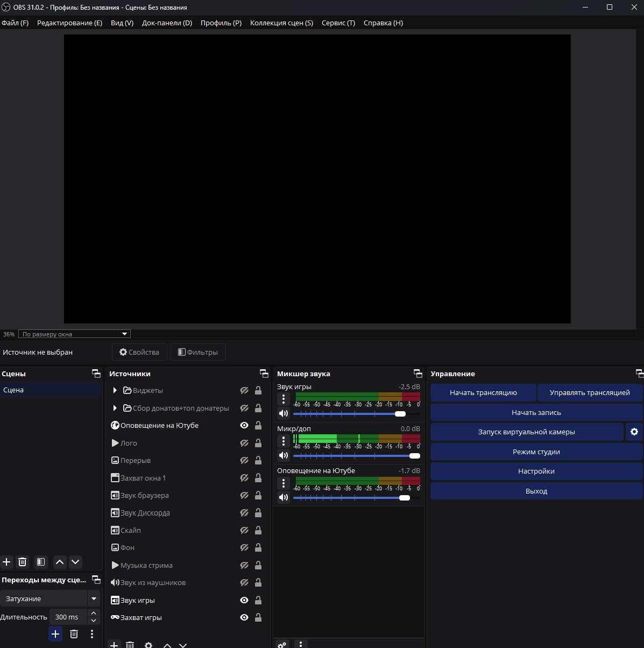
Task: Open Профиль menu
Action: [221, 23]
